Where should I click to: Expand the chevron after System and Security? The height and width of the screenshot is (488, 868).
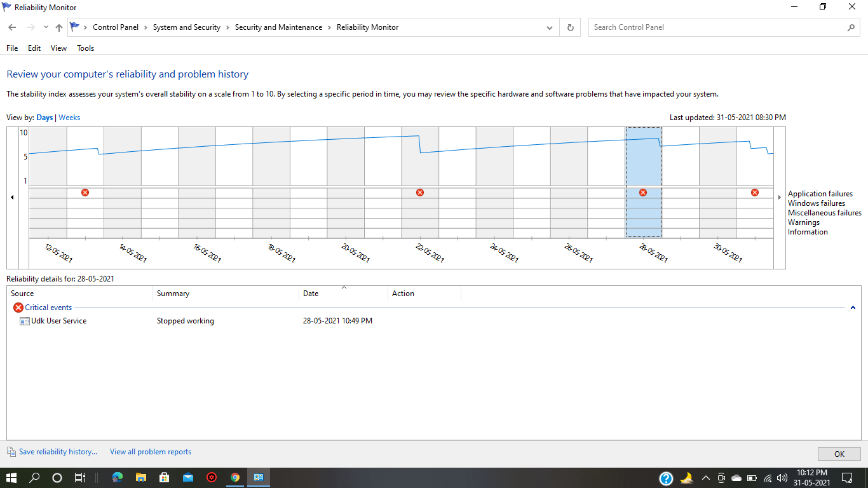click(227, 27)
